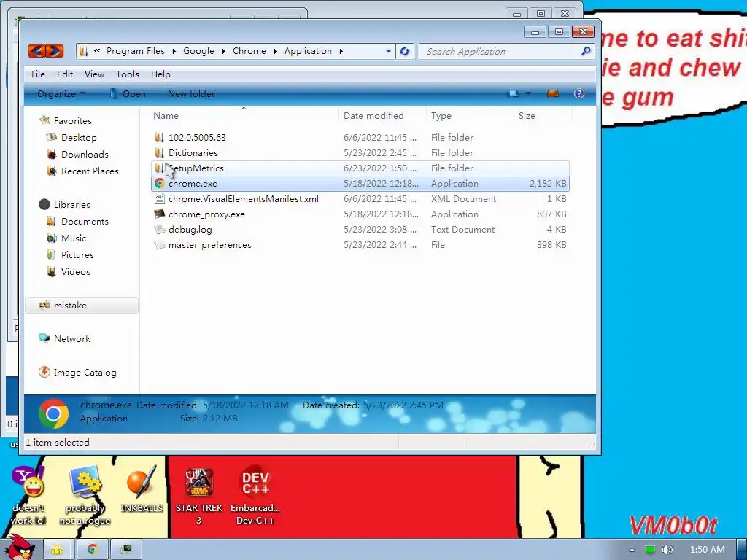Screen dimensions: 747x560
Task: Go to Google folder in breadcrumb
Action: (198, 51)
